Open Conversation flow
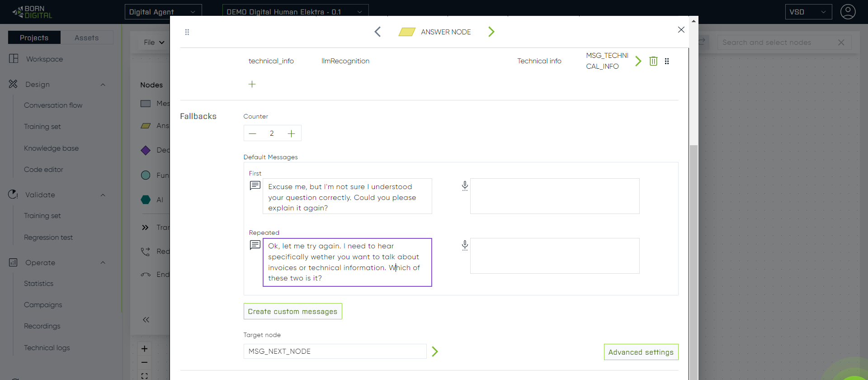Image resolution: width=868 pixels, height=380 pixels. [53, 105]
